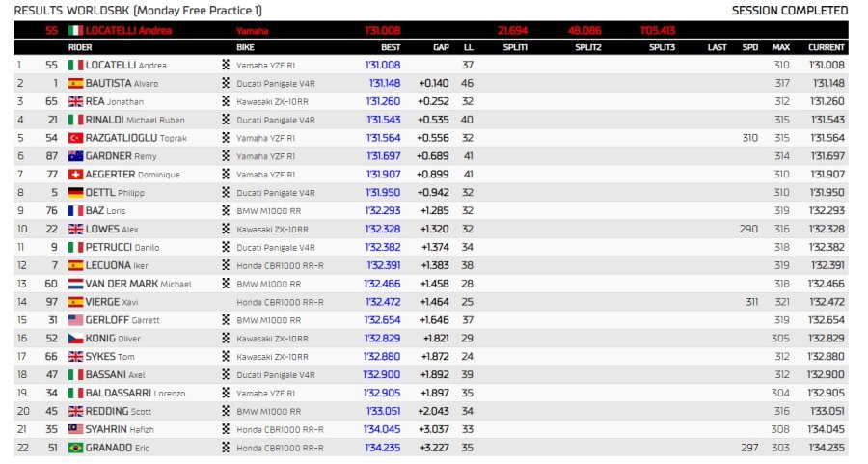This screenshot has height=464, width=868.
Task: Click the Spanish flag next to BAUTISTA Alvaro
Action: tap(75, 83)
